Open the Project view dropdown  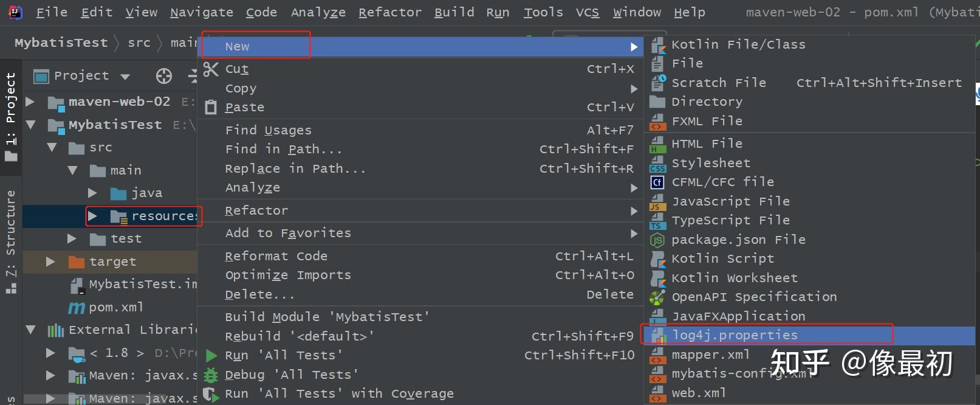[125, 77]
